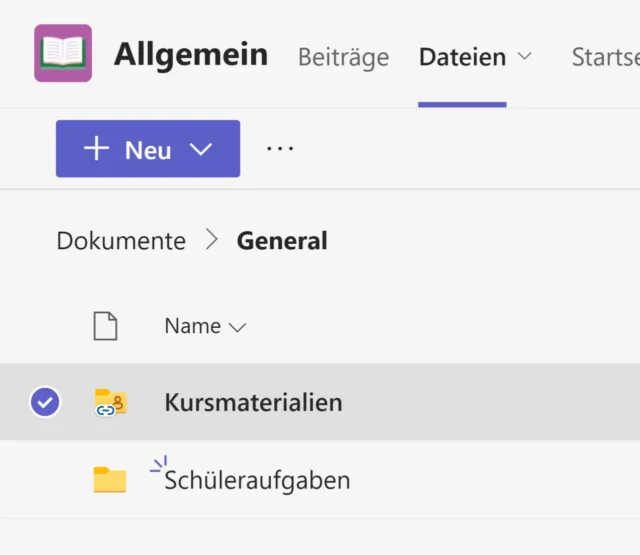Select the Dateien tab

tap(462, 57)
